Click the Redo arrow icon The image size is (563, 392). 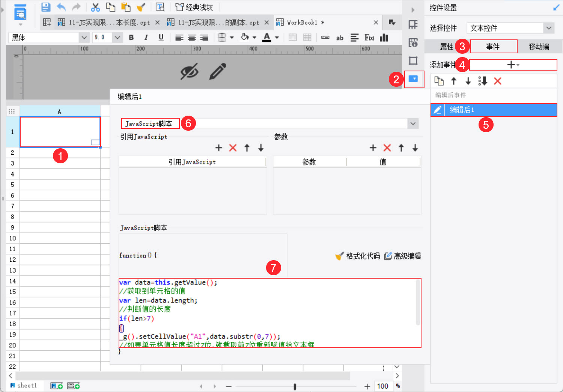76,7
